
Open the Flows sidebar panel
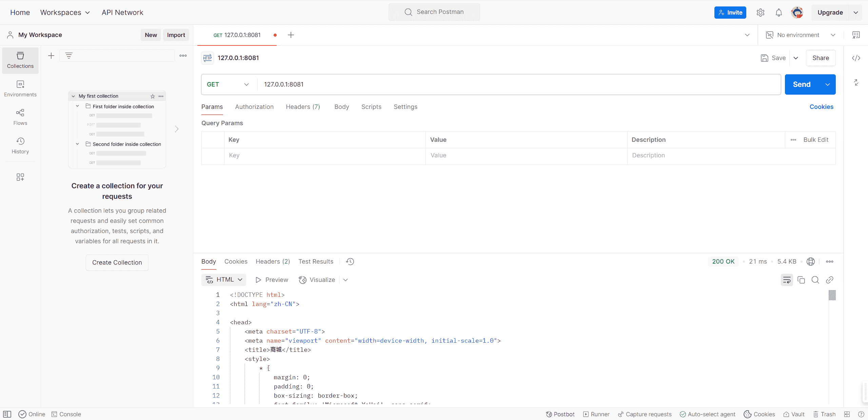tap(20, 117)
